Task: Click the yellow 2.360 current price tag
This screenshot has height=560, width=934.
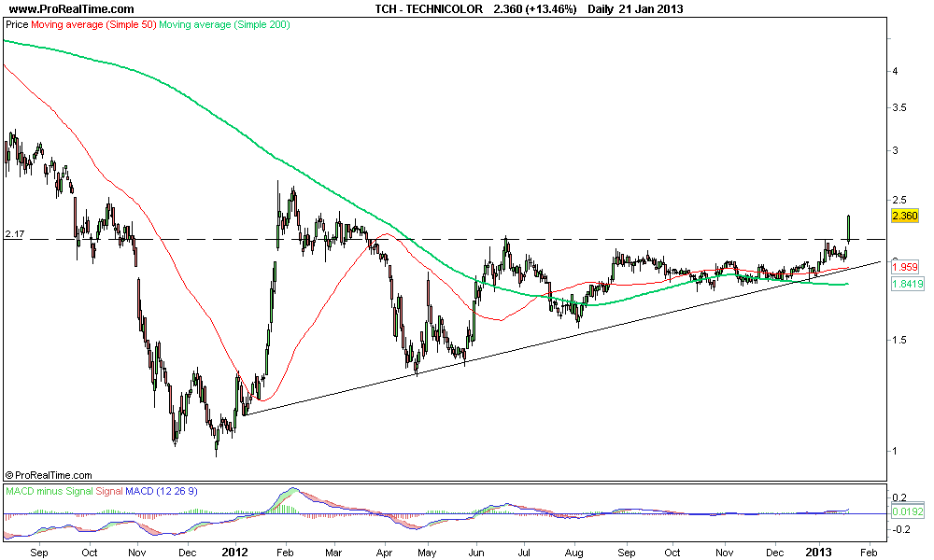Action: (x=905, y=216)
